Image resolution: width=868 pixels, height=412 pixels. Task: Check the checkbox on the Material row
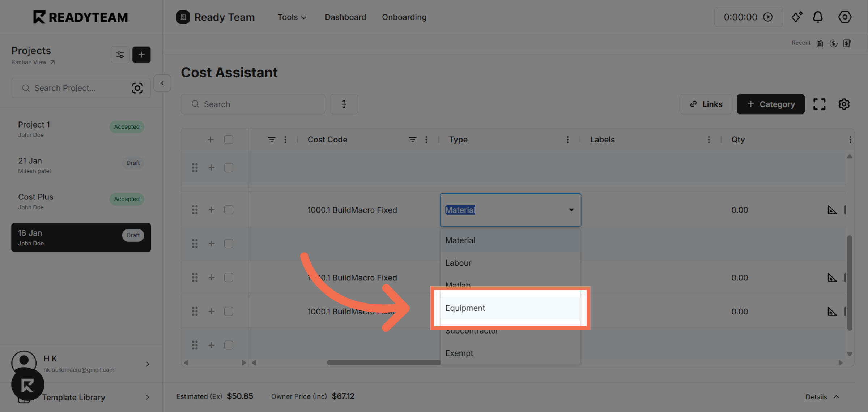(x=229, y=209)
